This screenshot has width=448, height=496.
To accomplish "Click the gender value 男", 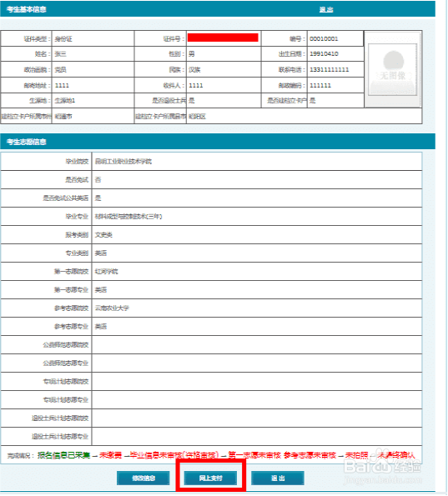I will tap(192, 54).
